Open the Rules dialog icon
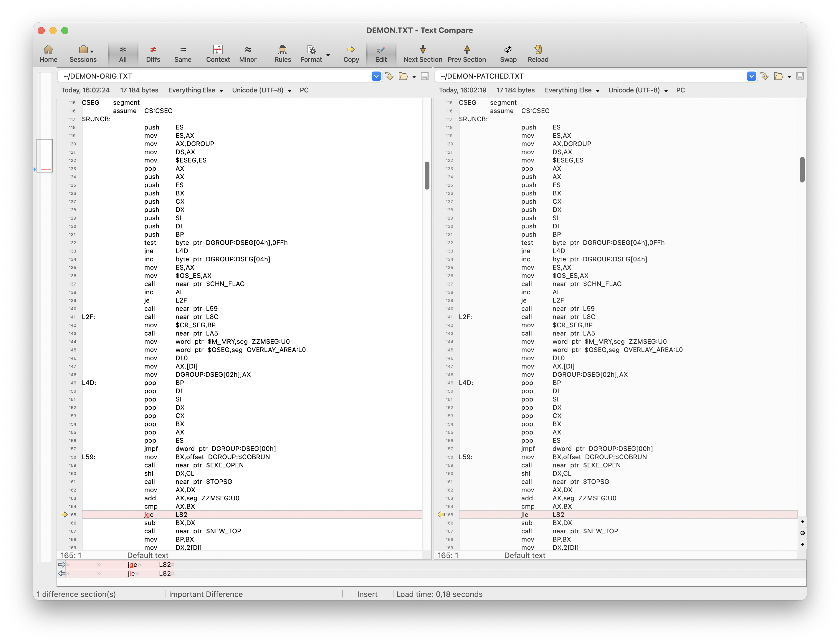840x644 pixels. (282, 53)
